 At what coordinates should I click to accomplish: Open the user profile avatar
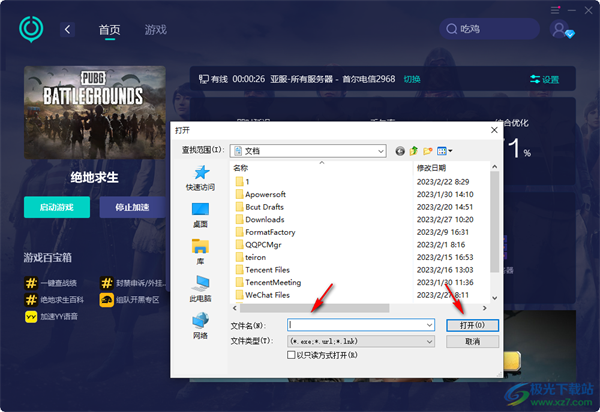559,29
